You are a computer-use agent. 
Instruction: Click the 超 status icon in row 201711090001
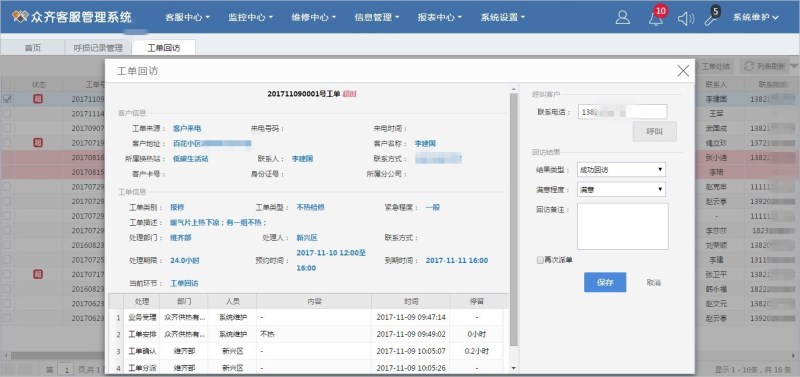coord(38,99)
